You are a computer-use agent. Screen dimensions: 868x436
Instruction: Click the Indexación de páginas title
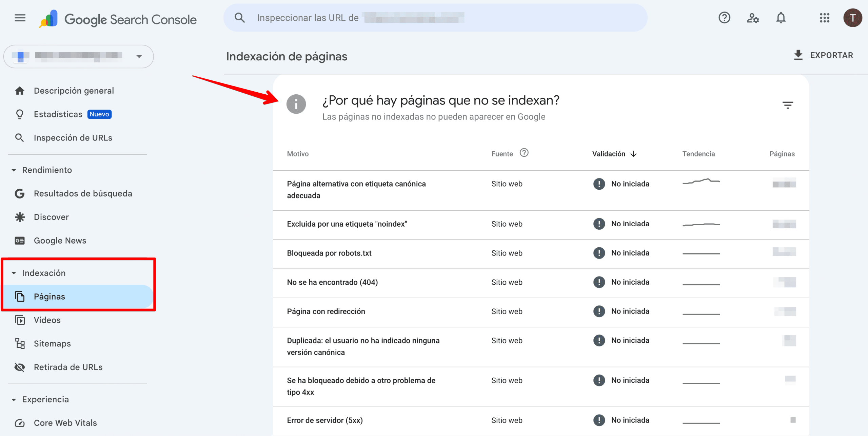point(287,56)
